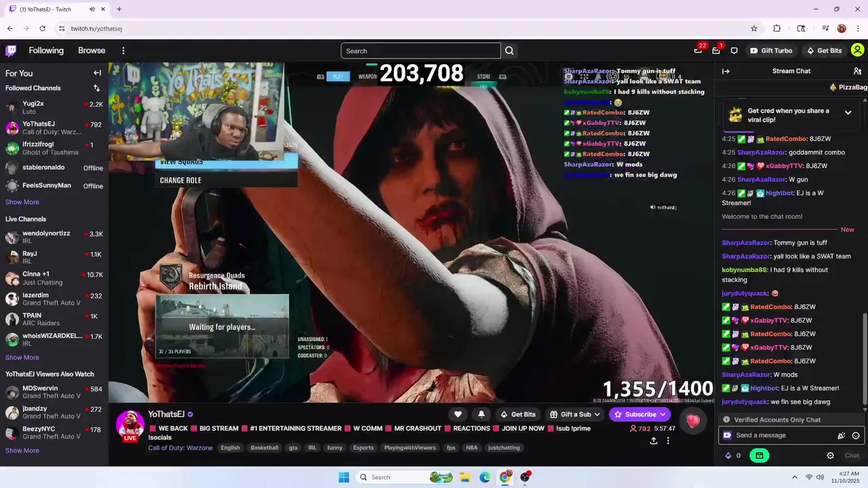The width and height of the screenshot is (868, 488).
Task: Sort followed channels with the arrows icon
Action: point(96,88)
